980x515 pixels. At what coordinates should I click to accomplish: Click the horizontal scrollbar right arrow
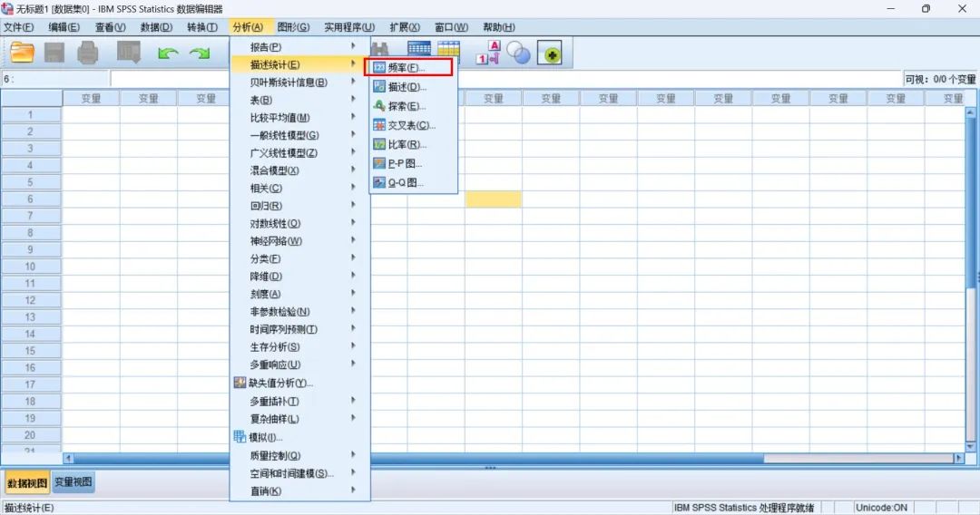point(959,458)
